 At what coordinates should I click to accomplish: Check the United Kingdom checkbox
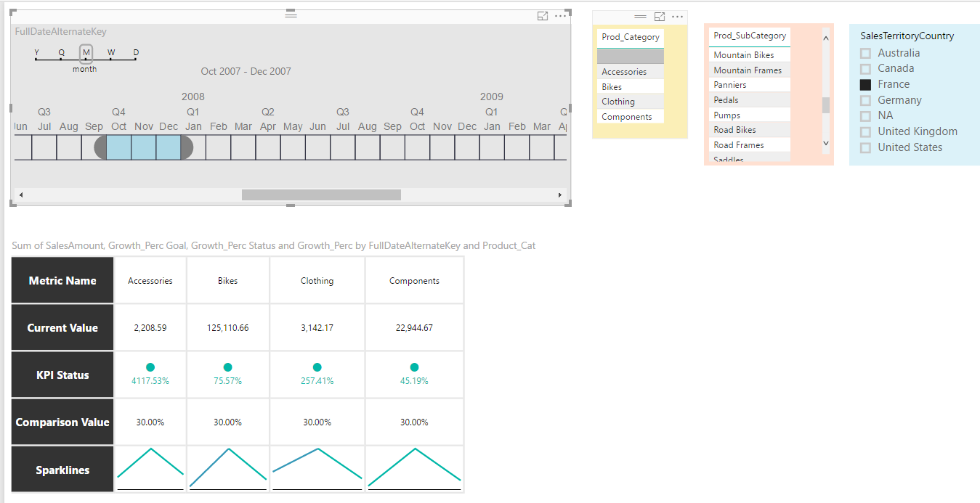pos(865,132)
